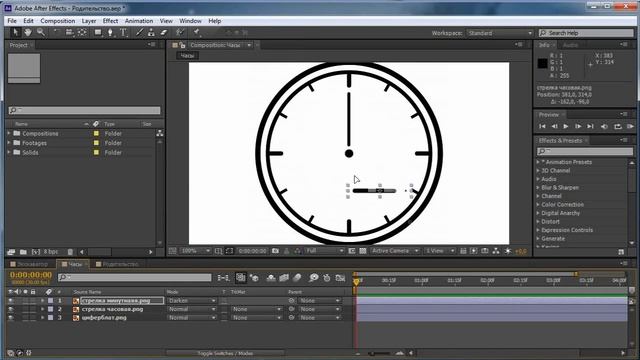
Task: Click the Toggle Switches / Modes button
Action: (x=225, y=353)
